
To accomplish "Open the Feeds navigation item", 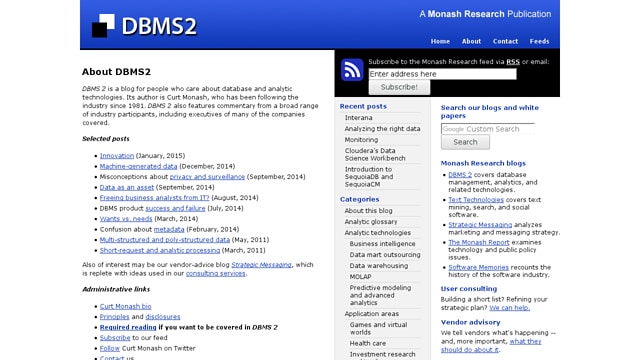I will tap(539, 41).
